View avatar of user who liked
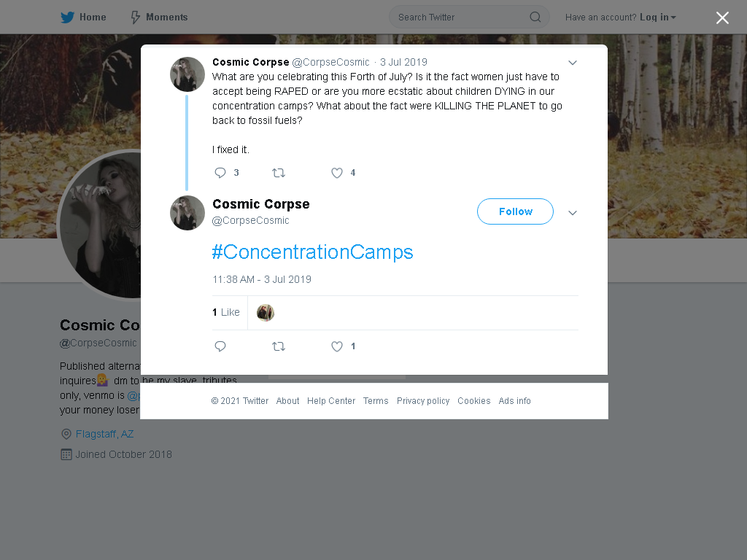Viewport: 747px width, 560px height. pos(266,313)
